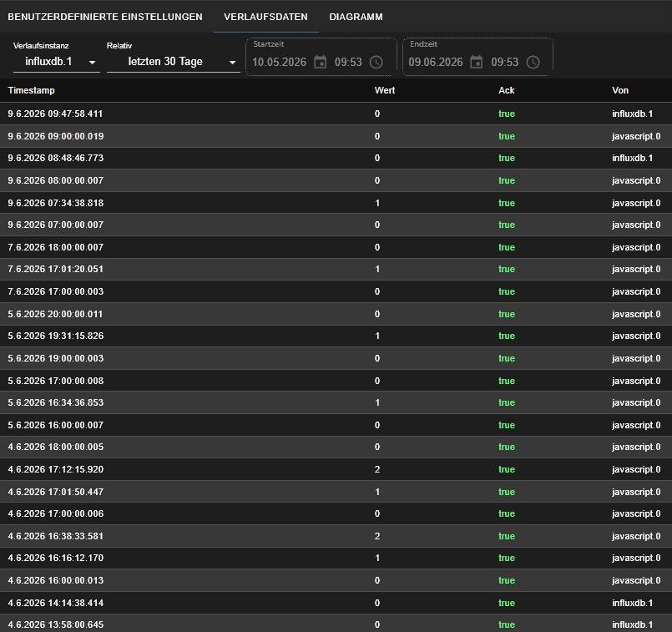Click the Von column header

point(619,90)
